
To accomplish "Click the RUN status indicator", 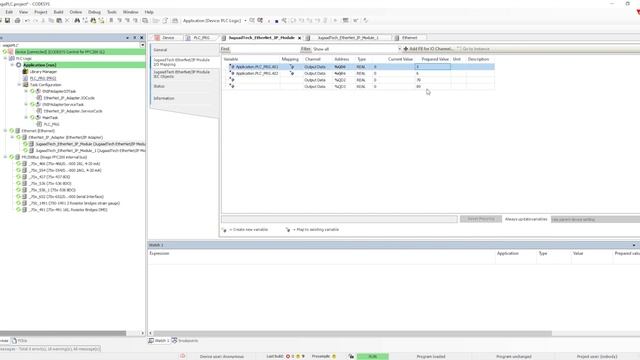I will (x=373, y=356).
